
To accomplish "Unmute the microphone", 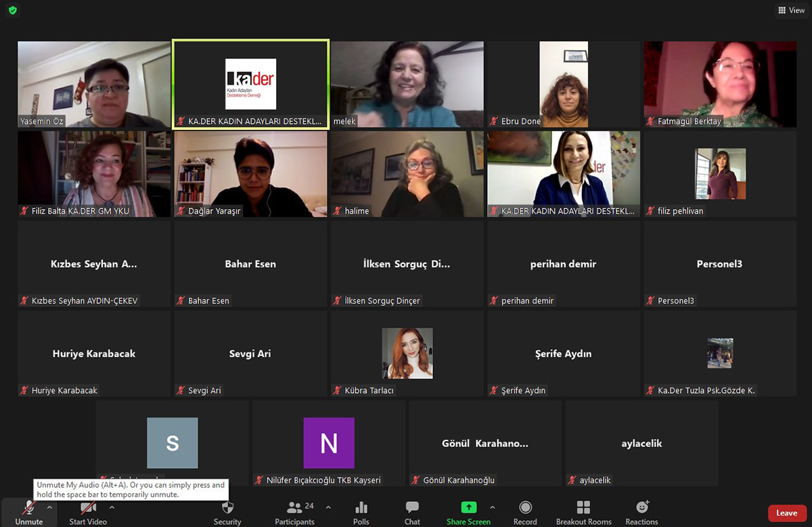I will [x=29, y=508].
